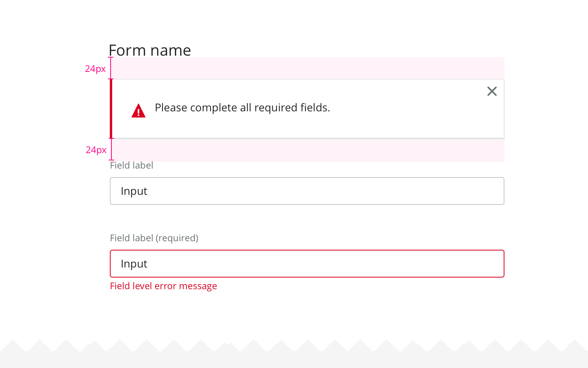
Task: Click the 'Input' text in the first field
Action: click(134, 191)
